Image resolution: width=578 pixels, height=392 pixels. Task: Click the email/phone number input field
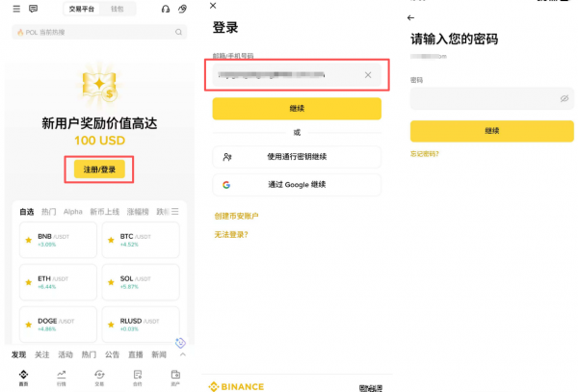[x=297, y=75]
